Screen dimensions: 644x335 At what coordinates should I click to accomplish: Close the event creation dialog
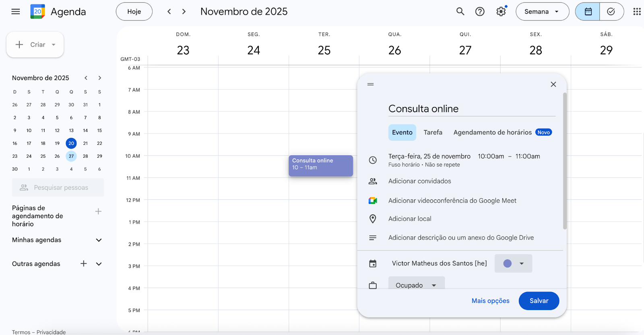553,84
